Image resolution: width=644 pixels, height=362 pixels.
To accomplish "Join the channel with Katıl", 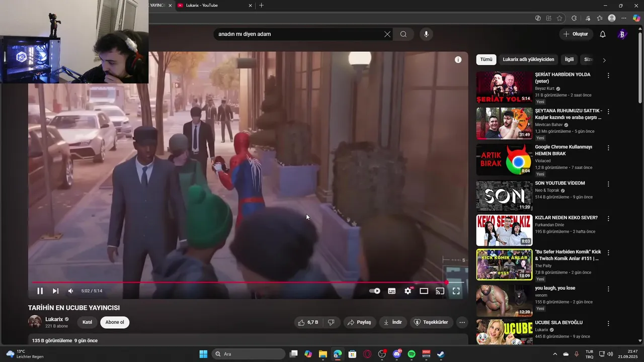I will click(x=87, y=322).
